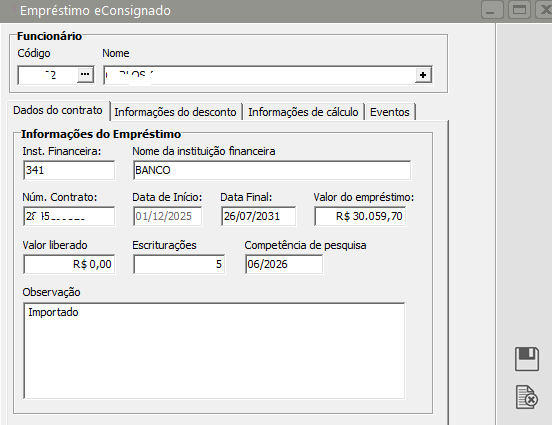Click the Valor liberado label
This screenshot has width=552, height=425.
pos(55,245)
